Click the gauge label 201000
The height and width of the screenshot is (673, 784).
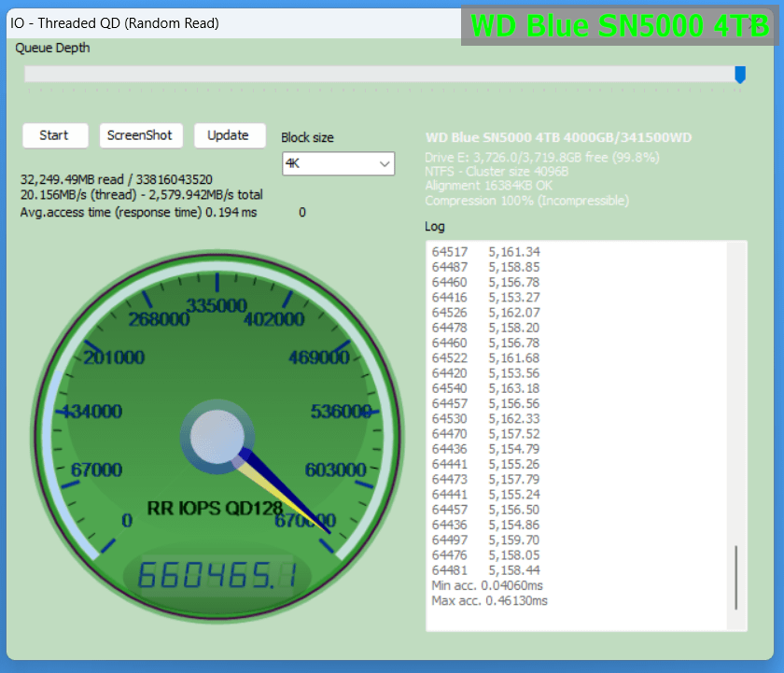(114, 358)
